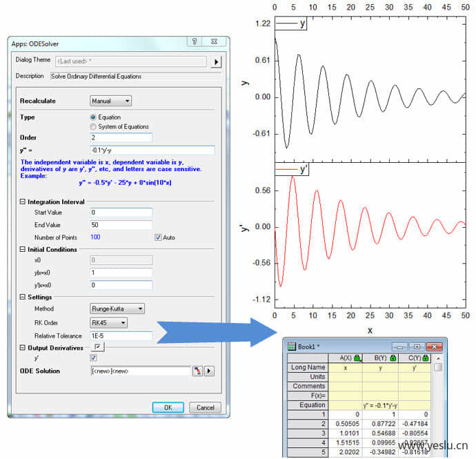The image size is (476, 459).
Task: Click the y'' equation input field
Action: pyautogui.click(x=152, y=150)
